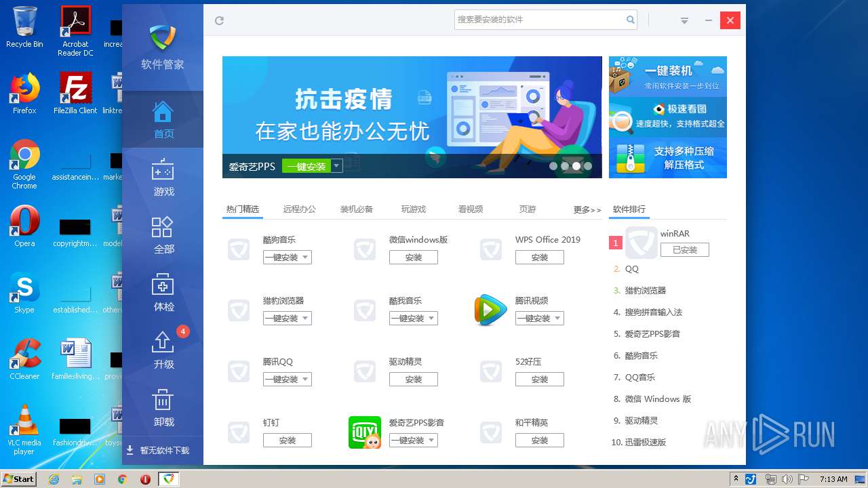868x488 pixels.
Task: Click the 微信windows版 placeholder icon
Action: [x=365, y=249]
